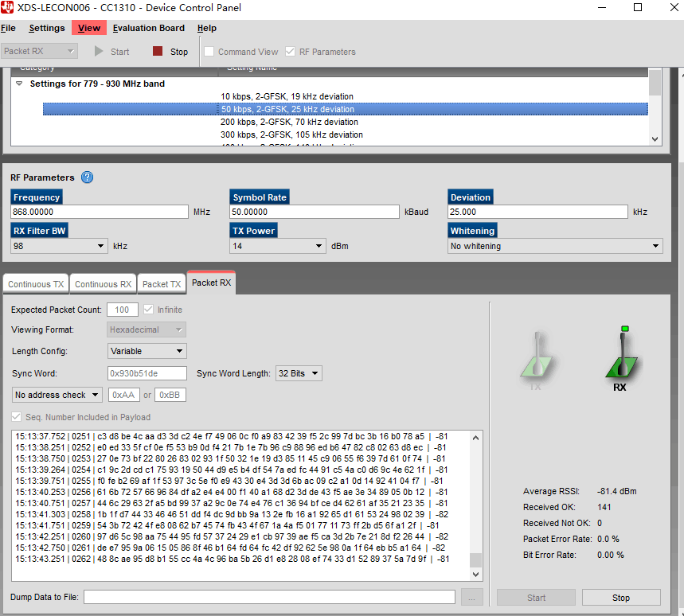Screen dimensions: 684x616
Task: Click the 0xAA address field
Action: [x=124, y=395]
